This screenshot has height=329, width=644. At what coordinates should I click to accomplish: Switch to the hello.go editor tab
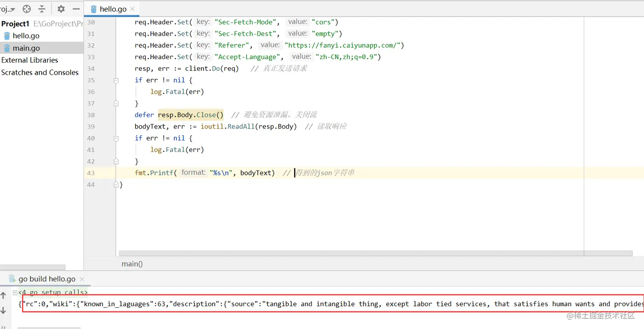coord(111,9)
